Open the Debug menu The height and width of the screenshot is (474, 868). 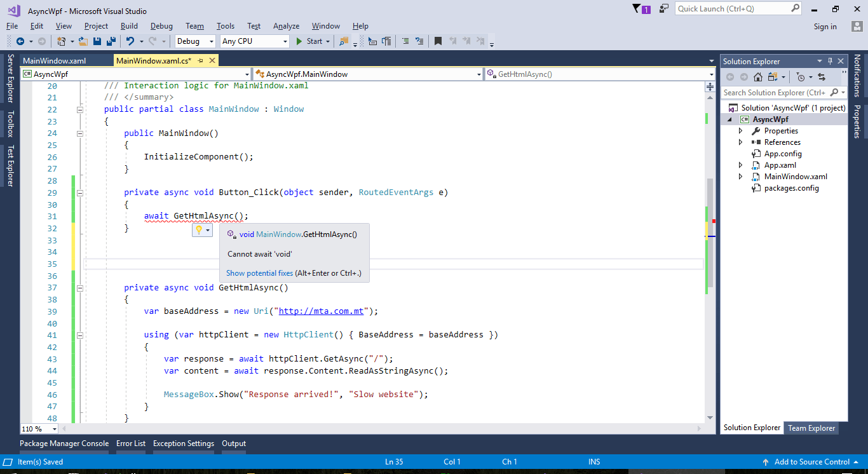(x=161, y=26)
